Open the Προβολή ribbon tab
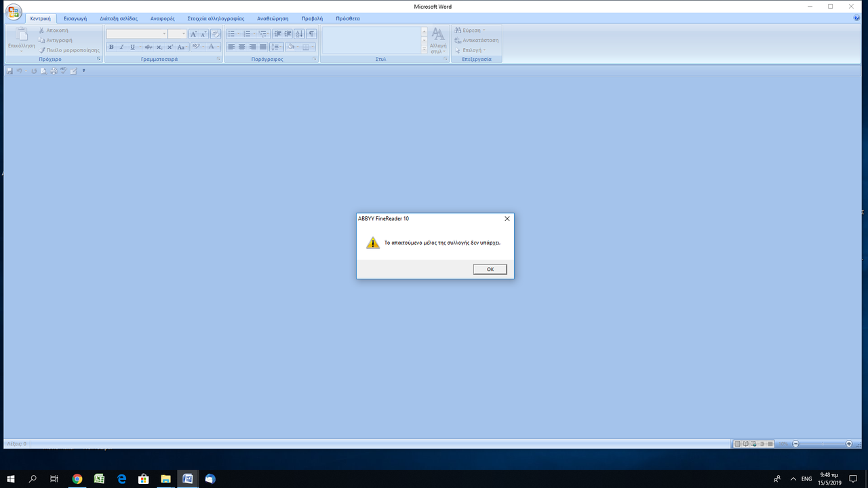Viewport: 868px width, 488px height. (312, 18)
